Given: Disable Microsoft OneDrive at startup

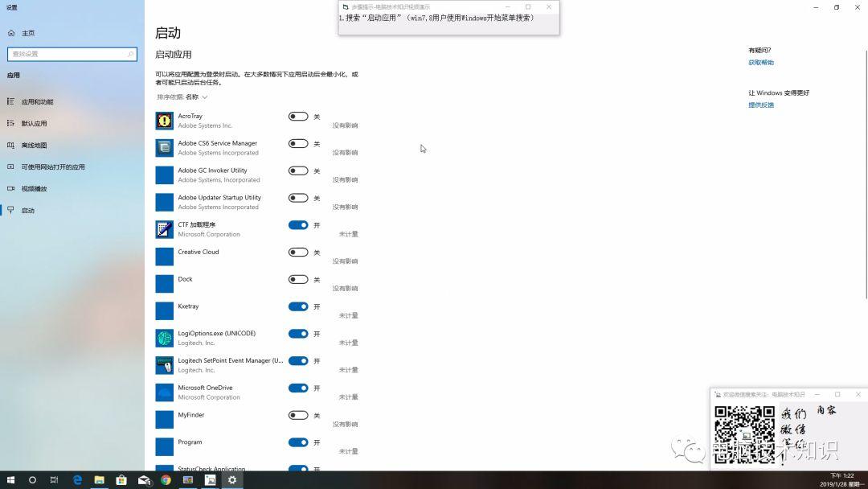Looking at the screenshot, I should (x=298, y=388).
